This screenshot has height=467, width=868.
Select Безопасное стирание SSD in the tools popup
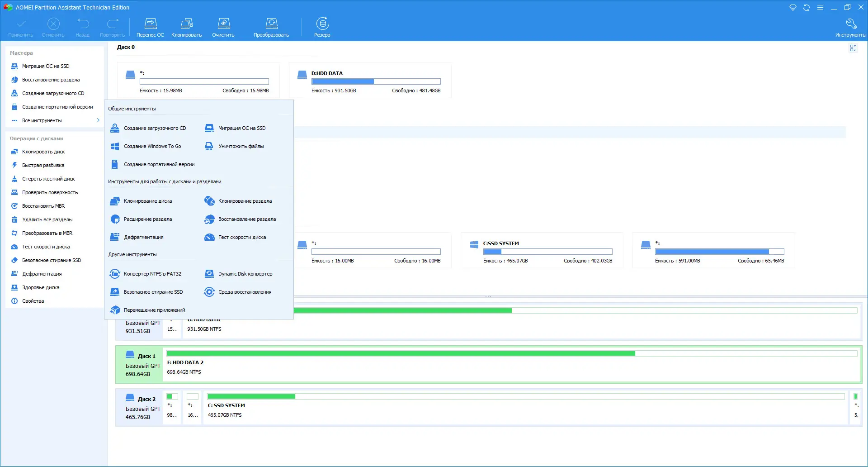[x=147, y=292]
